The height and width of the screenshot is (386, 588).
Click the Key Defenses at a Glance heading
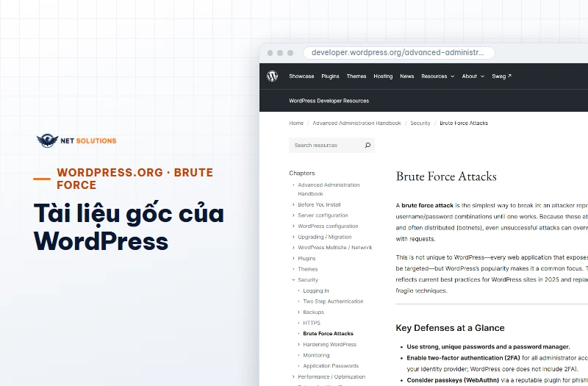450,328
